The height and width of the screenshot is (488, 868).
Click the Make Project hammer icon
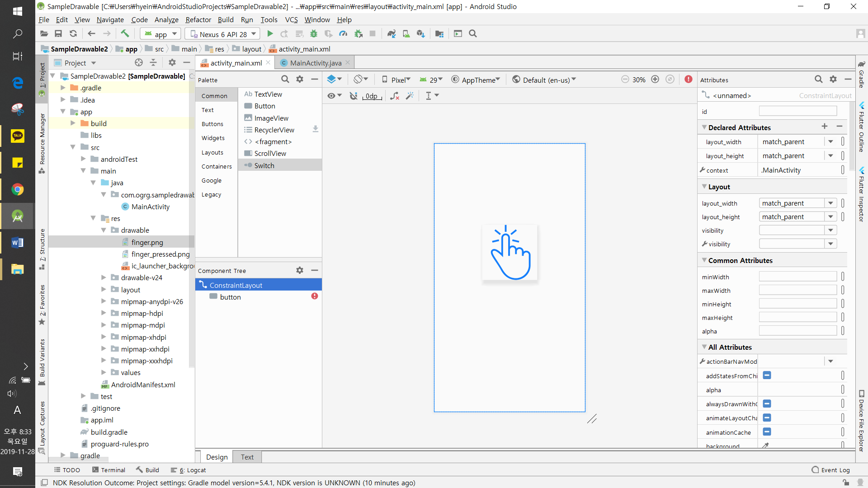125,34
